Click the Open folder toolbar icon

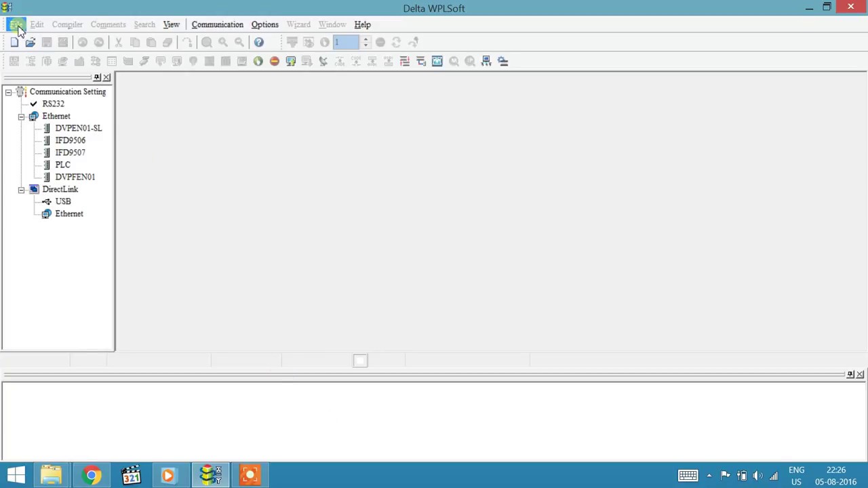pyautogui.click(x=31, y=42)
